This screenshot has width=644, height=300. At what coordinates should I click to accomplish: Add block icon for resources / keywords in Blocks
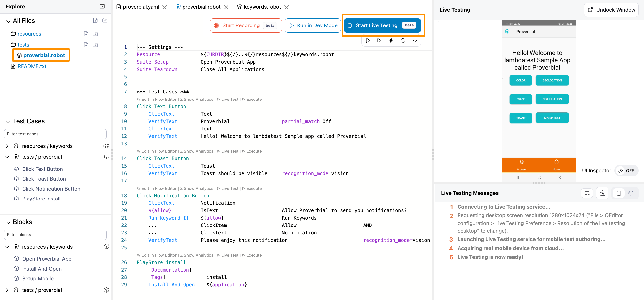coord(106,247)
